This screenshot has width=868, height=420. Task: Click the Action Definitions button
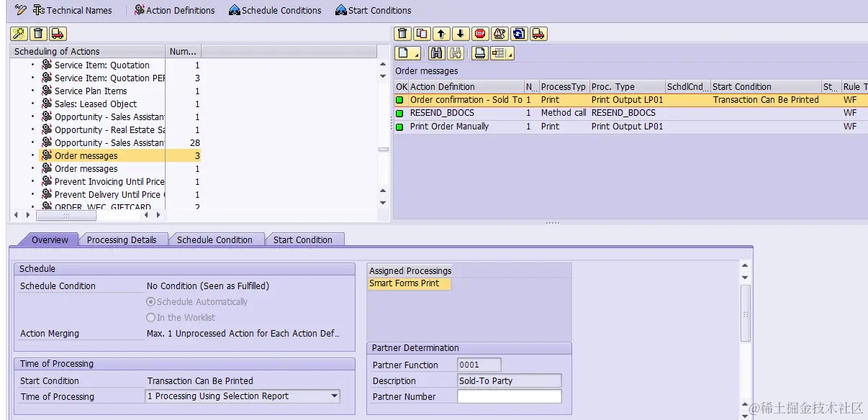174,10
